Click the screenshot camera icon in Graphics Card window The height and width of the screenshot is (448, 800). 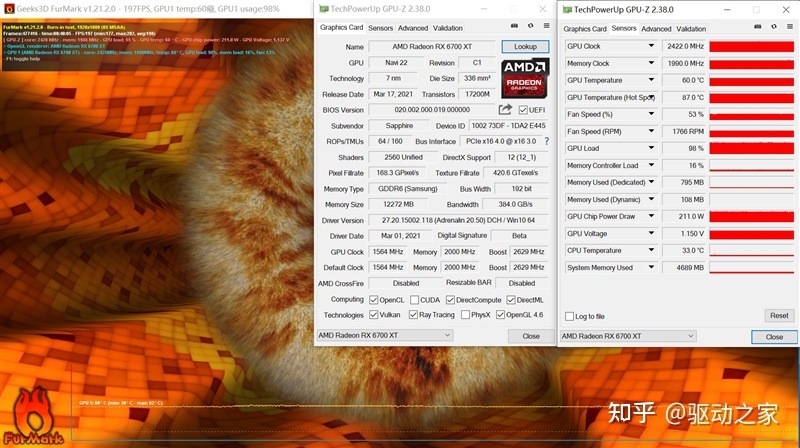click(x=514, y=26)
